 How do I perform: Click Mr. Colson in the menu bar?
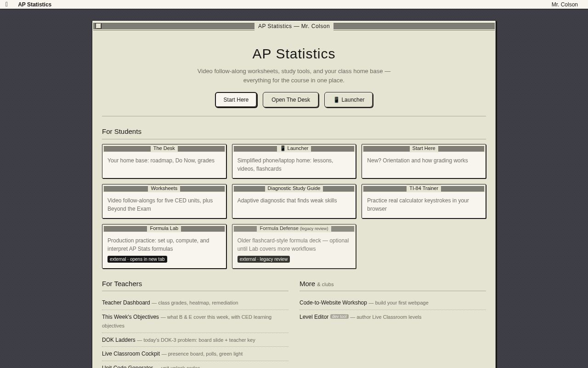point(565,5)
